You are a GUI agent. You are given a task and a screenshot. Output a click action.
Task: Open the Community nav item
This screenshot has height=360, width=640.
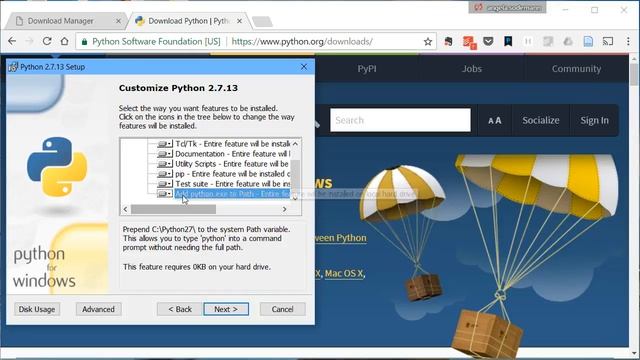coord(576,69)
